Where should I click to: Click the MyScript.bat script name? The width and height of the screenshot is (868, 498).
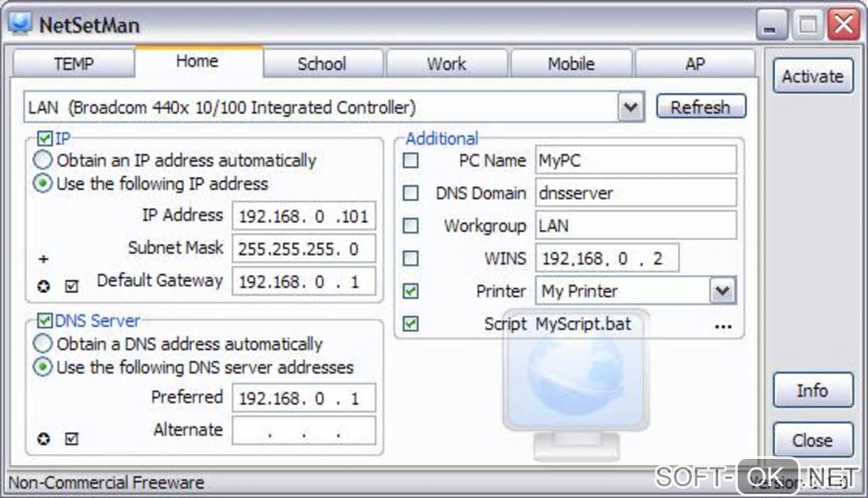pos(584,323)
